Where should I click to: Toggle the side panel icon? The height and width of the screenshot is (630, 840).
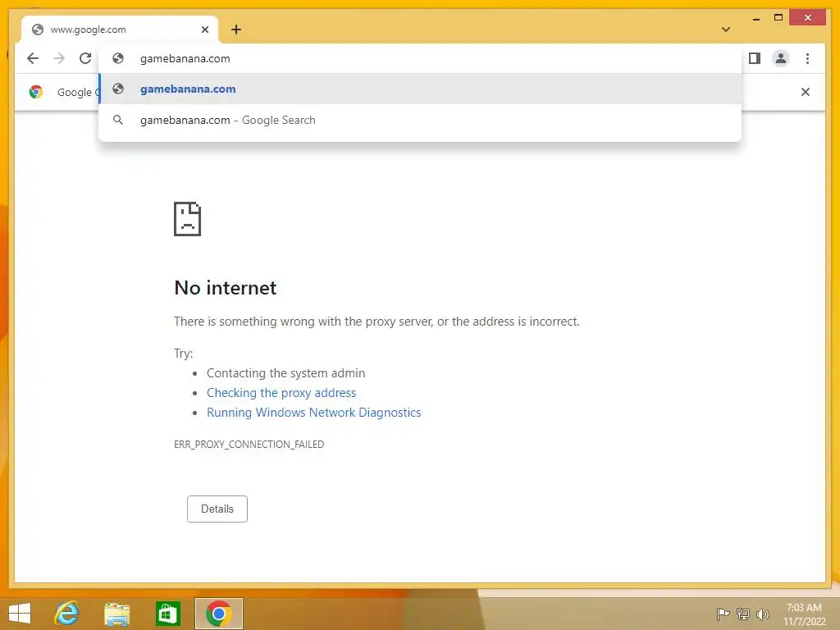click(x=755, y=58)
